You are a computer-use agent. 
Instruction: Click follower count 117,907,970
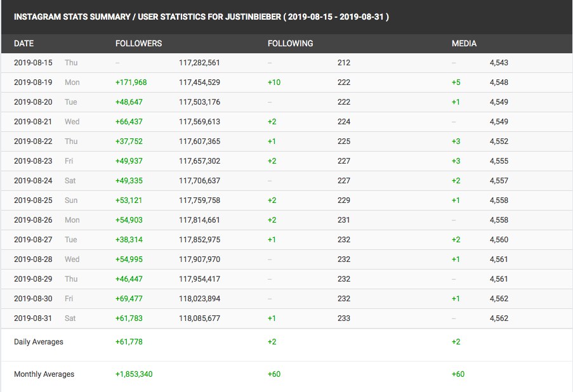[x=199, y=260]
